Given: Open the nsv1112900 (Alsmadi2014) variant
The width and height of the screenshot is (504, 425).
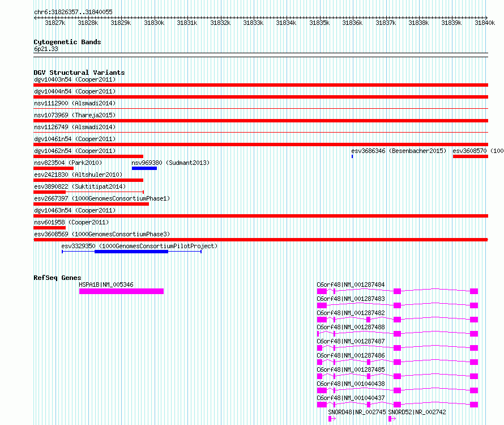Looking at the screenshot, I should (75, 103).
